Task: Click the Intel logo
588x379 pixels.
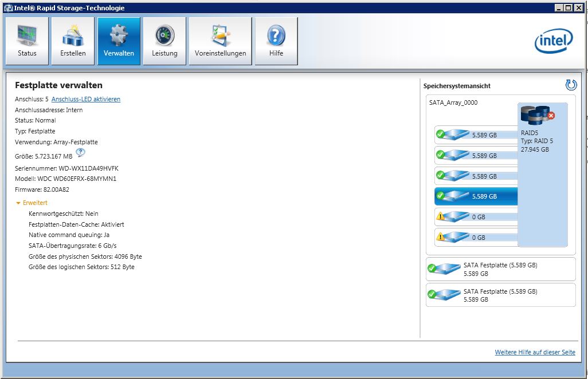Action: tap(554, 41)
